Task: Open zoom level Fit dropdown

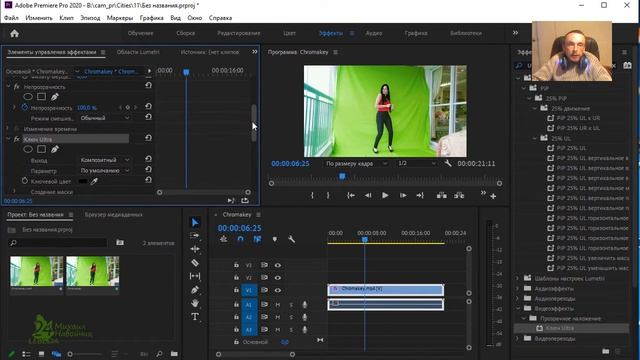Action: [356, 163]
